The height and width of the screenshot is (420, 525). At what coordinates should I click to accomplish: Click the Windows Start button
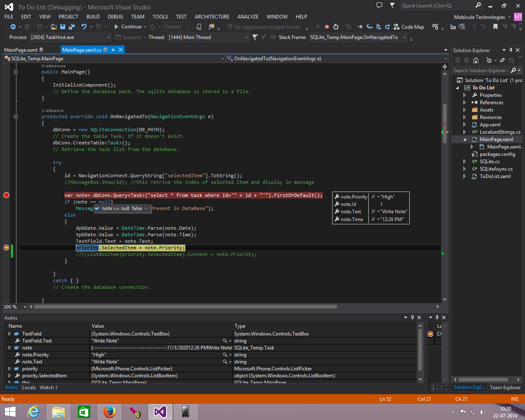pos(10,411)
